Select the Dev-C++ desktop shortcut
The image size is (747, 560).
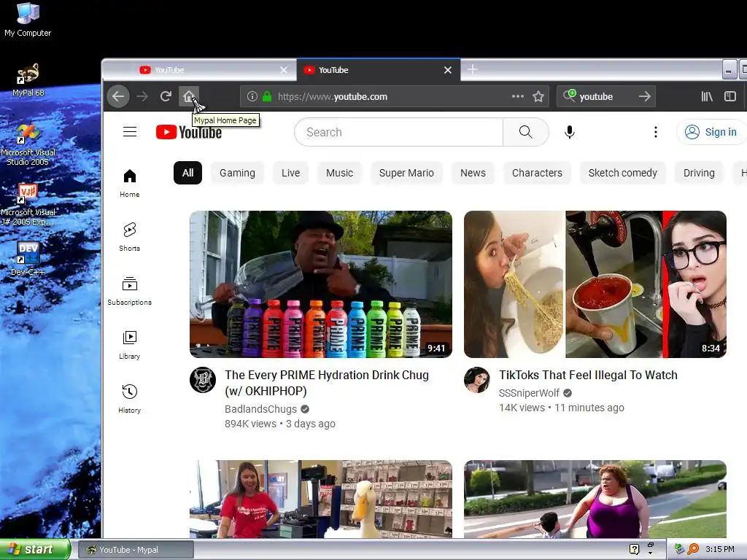click(x=28, y=259)
